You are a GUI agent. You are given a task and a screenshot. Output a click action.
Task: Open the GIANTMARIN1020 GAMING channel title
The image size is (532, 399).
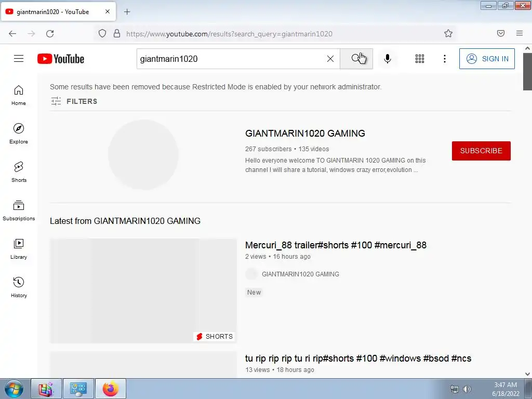pos(305,134)
